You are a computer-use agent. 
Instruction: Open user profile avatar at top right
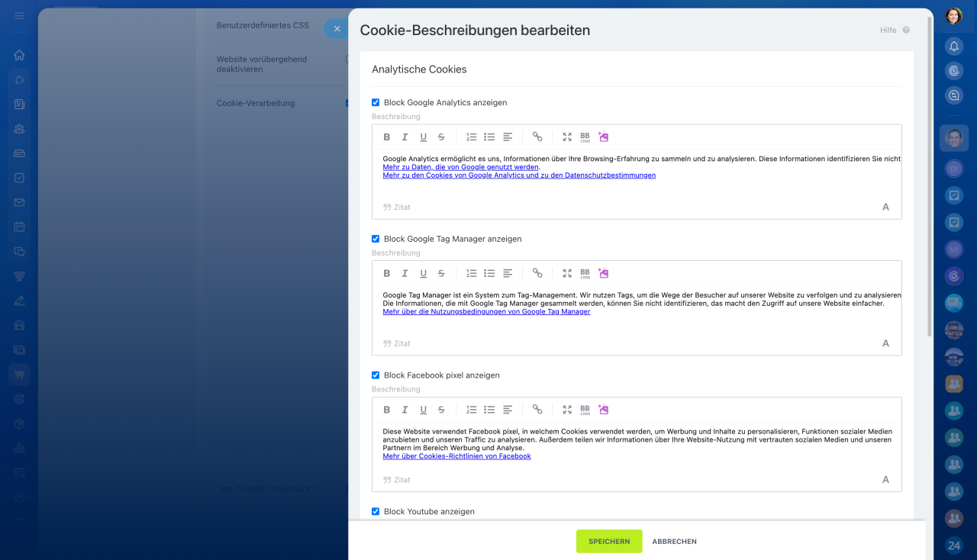pyautogui.click(x=954, y=16)
